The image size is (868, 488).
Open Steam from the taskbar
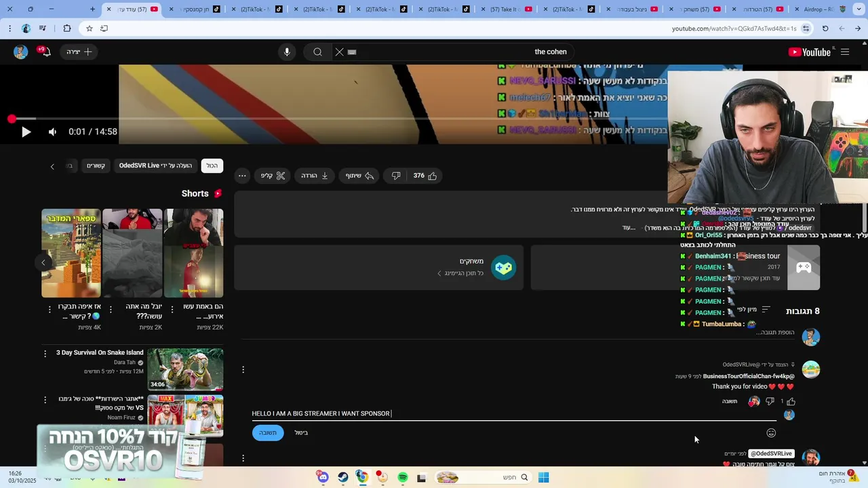(x=343, y=477)
